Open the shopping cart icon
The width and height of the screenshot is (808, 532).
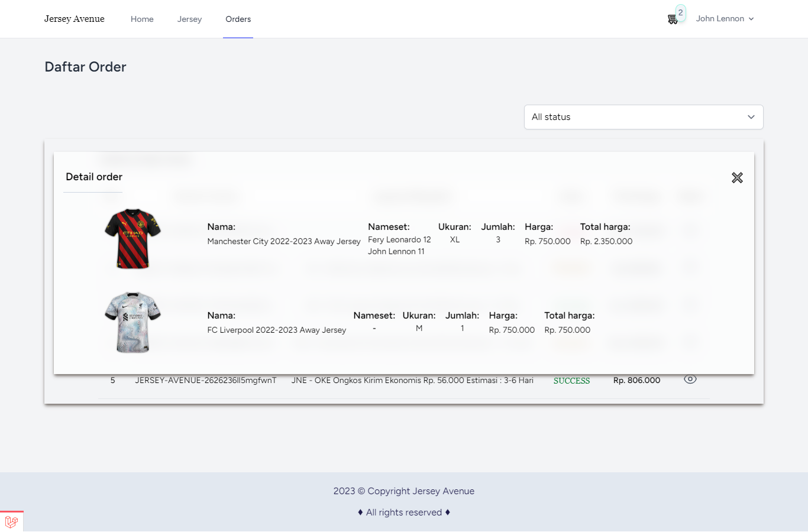(673, 20)
